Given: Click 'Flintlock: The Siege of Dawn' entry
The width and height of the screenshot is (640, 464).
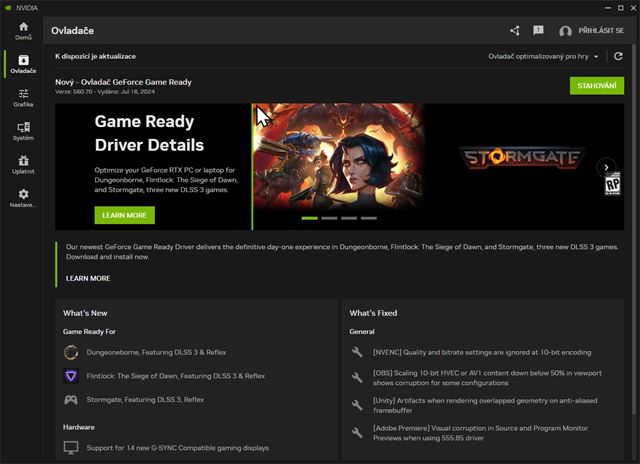Looking at the screenshot, I should tap(176, 376).
